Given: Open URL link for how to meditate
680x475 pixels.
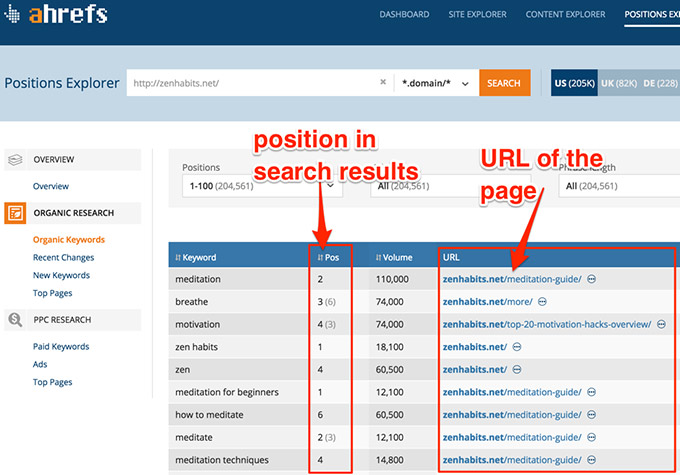Looking at the screenshot, I should coord(512,414).
